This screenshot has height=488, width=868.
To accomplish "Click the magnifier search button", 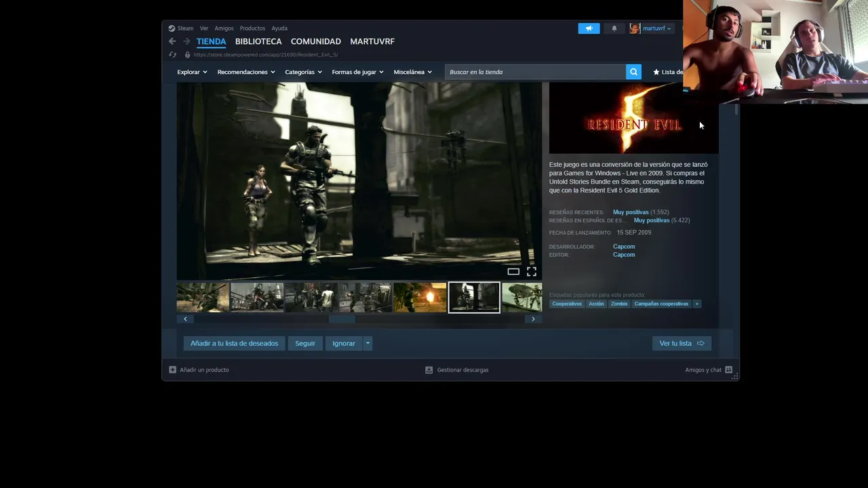I will pos(633,72).
